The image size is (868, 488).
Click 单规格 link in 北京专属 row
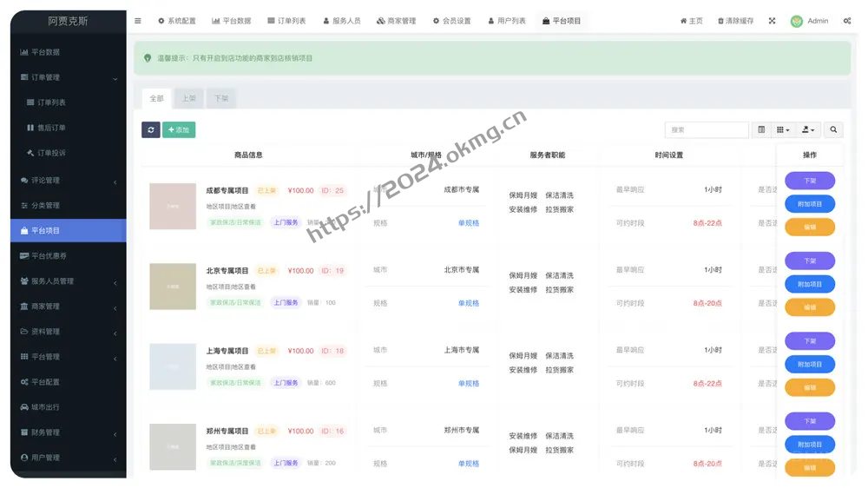click(469, 304)
